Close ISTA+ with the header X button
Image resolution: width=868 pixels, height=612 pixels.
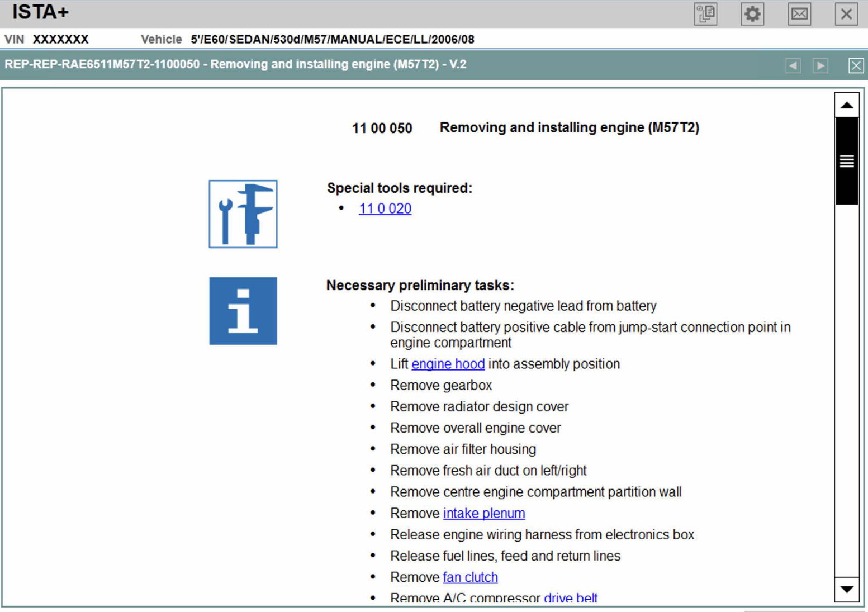[x=846, y=14]
